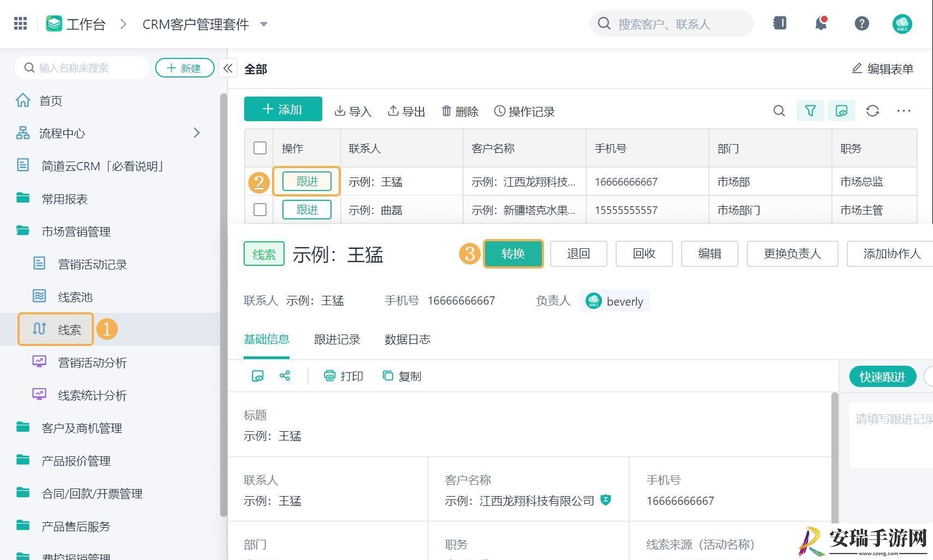Click the sidebar vertical scrollbar
This screenshot has width=933, height=560.
[x=223, y=305]
